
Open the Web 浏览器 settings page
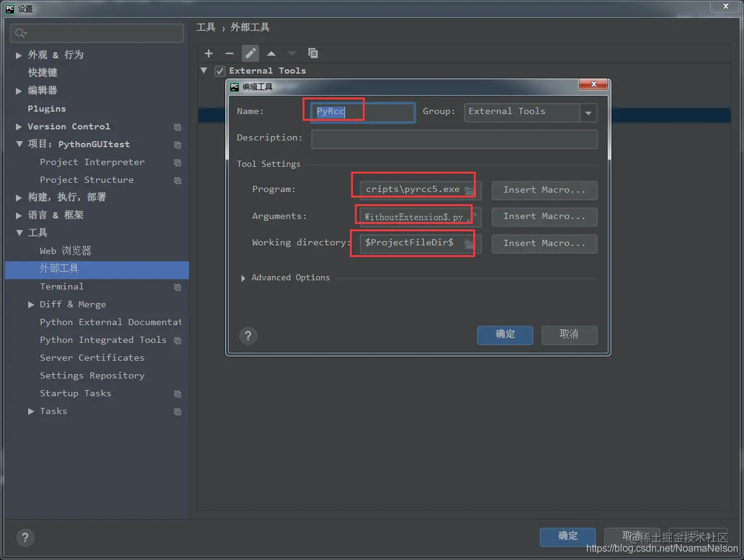(66, 251)
